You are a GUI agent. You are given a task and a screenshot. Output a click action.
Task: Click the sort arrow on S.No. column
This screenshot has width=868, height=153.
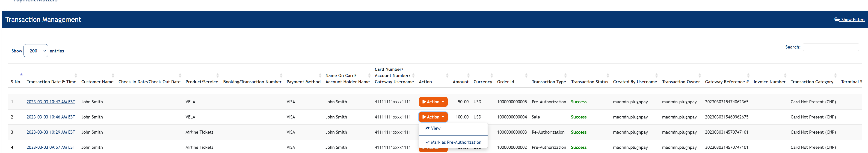click(x=22, y=75)
